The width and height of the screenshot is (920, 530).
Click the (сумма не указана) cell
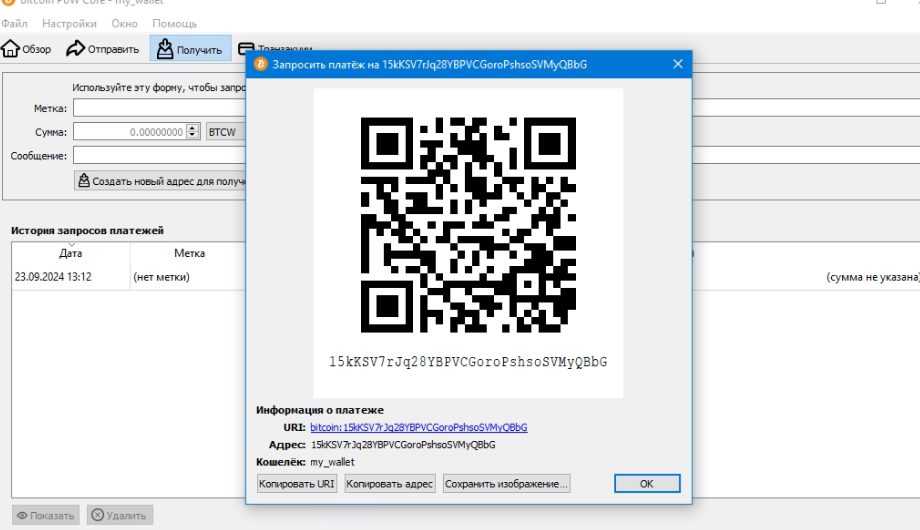(872, 277)
